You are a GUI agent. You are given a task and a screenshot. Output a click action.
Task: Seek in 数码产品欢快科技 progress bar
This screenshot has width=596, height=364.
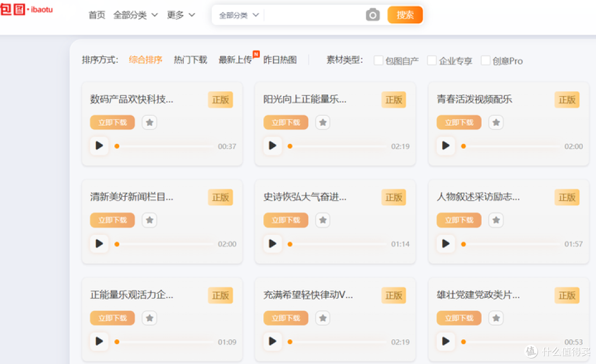point(164,146)
